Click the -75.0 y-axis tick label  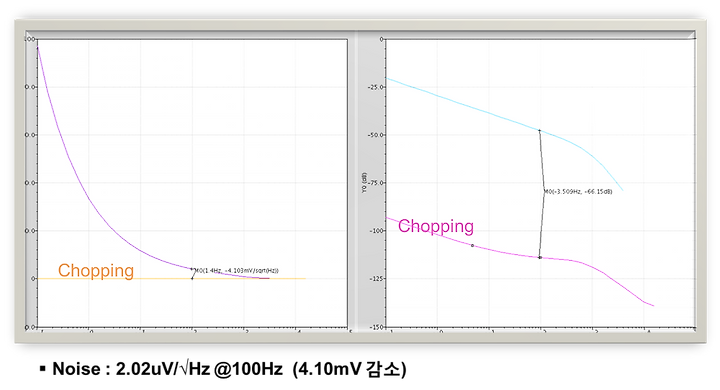click(x=376, y=183)
